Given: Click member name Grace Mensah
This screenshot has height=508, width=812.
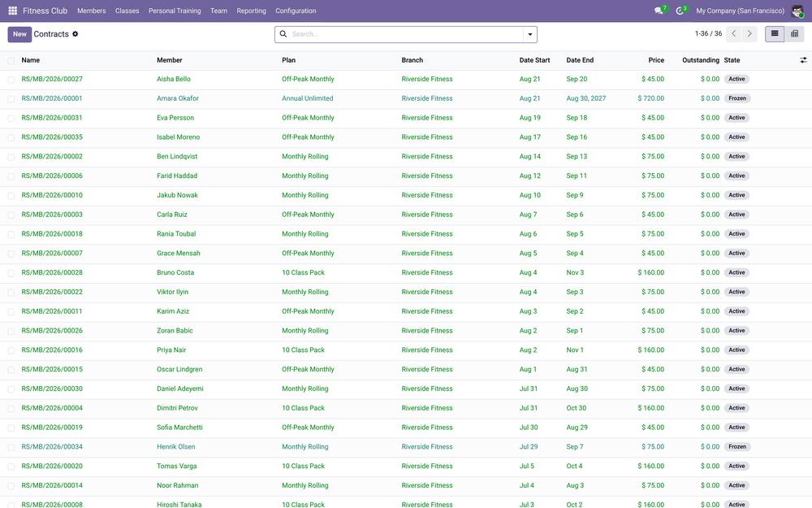Looking at the screenshot, I should (178, 254).
